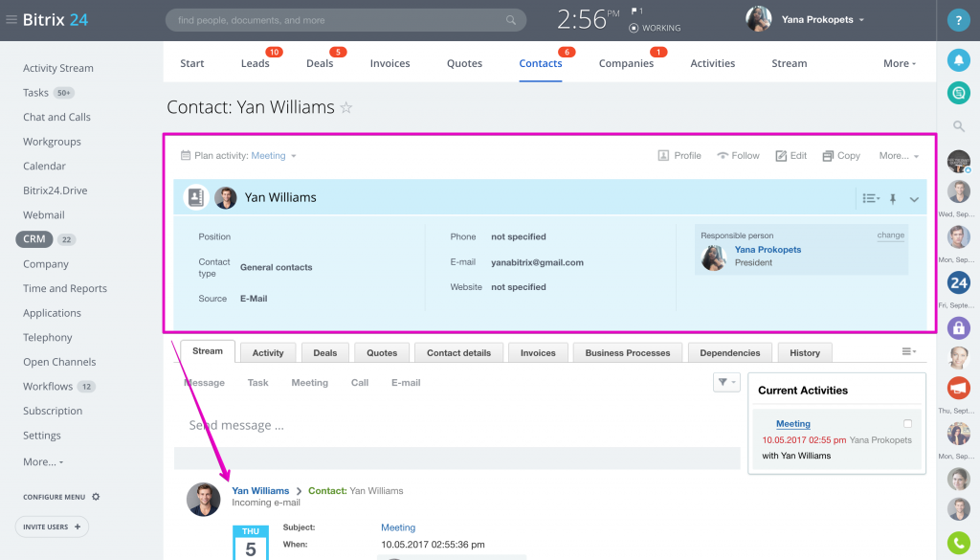Click change responsible person link
The height and width of the screenshot is (560, 980).
tap(891, 235)
